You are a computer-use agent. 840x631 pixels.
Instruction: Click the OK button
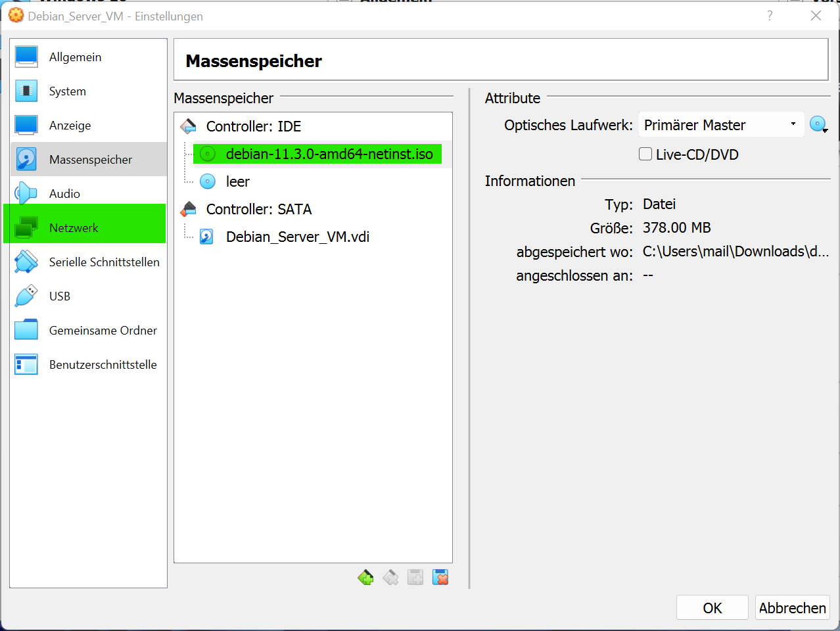pos(712,608)
